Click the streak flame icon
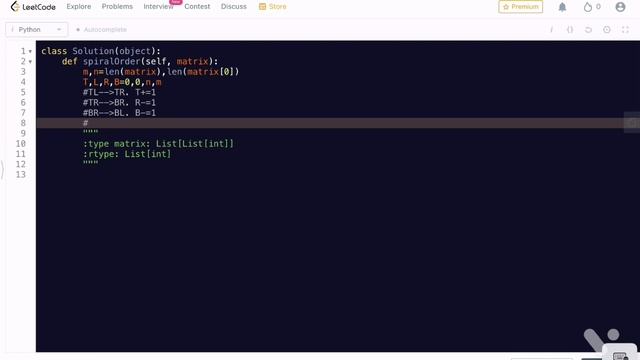 tap(587, 7)
